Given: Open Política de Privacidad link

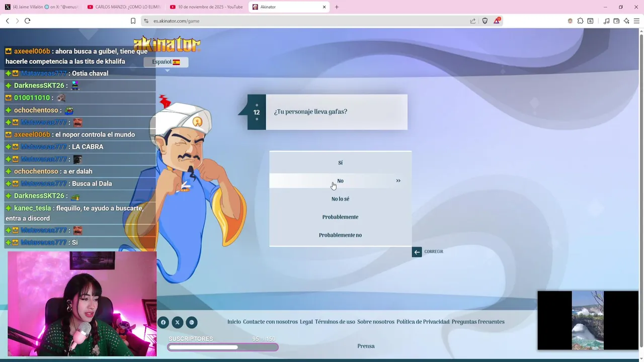Looking at the screenshot, I should [x=423, y=322].
